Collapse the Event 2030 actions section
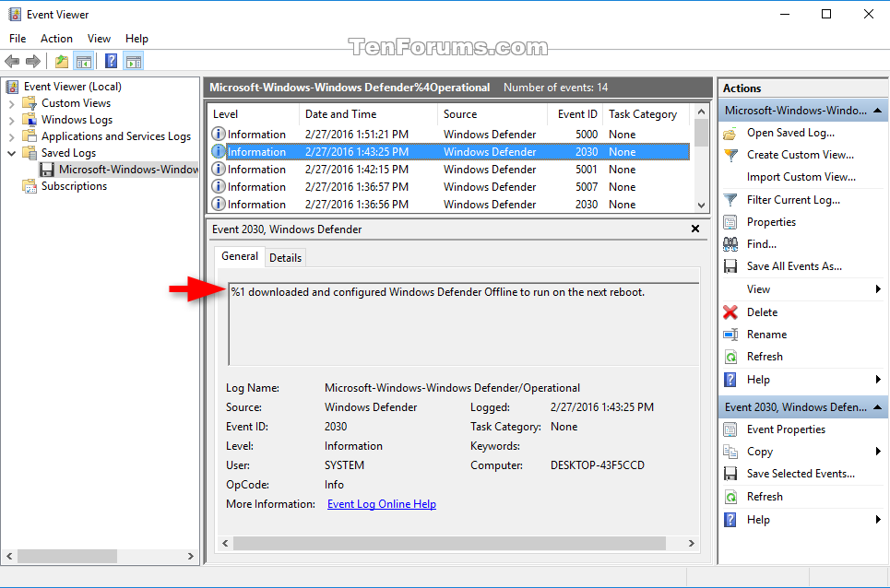This screenshot has height=588, width=890. point(877,407)
